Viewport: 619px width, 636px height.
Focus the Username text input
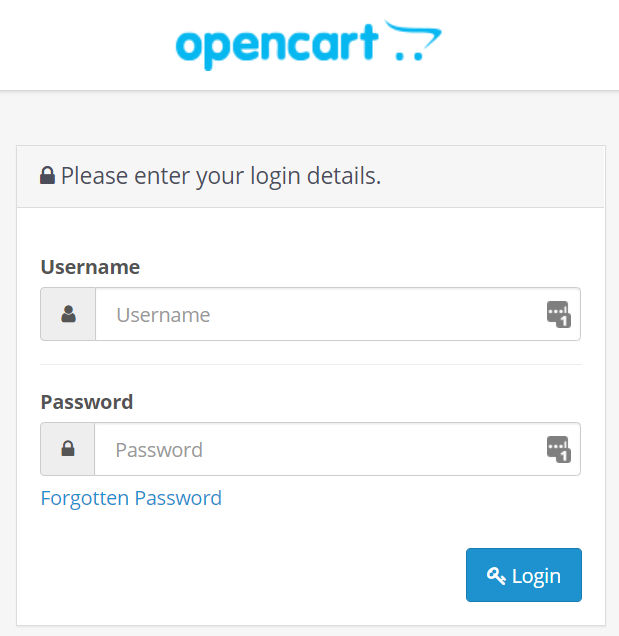[x=320, y=315]
